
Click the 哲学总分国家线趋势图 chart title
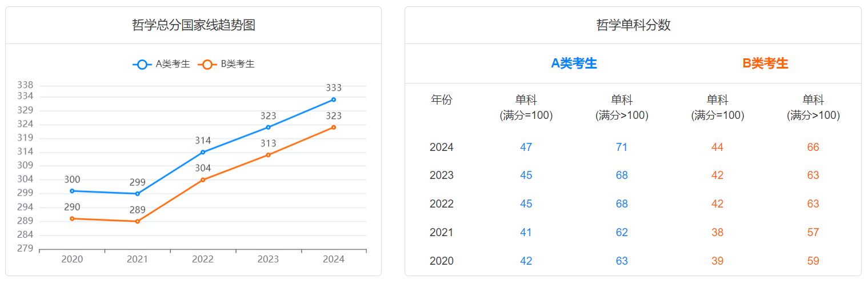coord(193,25)
